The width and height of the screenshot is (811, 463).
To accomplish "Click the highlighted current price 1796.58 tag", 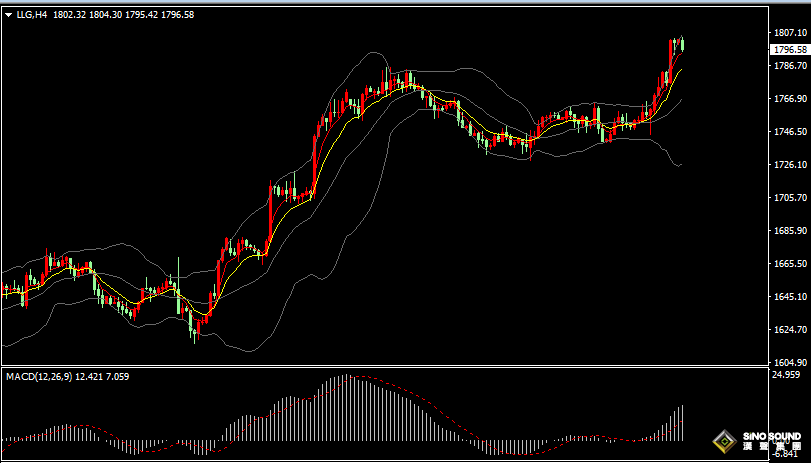I will click(789, 49).
